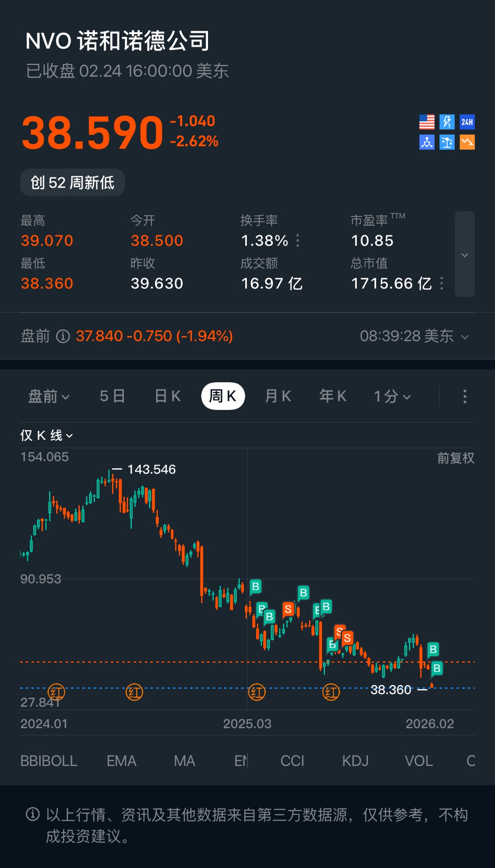The image size is (495, 868).
Task: Tap the network nodes icon
Action: 427,142
